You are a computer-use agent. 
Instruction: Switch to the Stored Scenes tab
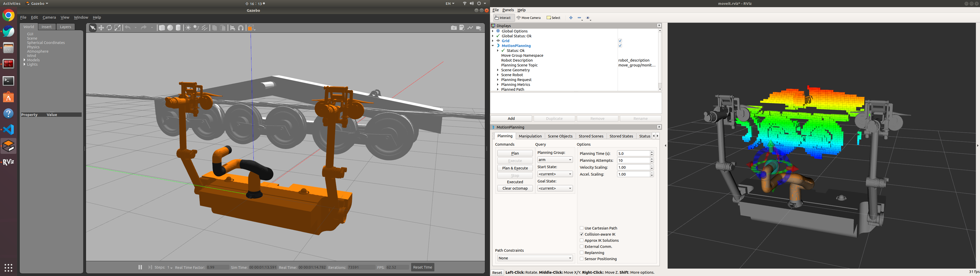[x=591, y=136]
